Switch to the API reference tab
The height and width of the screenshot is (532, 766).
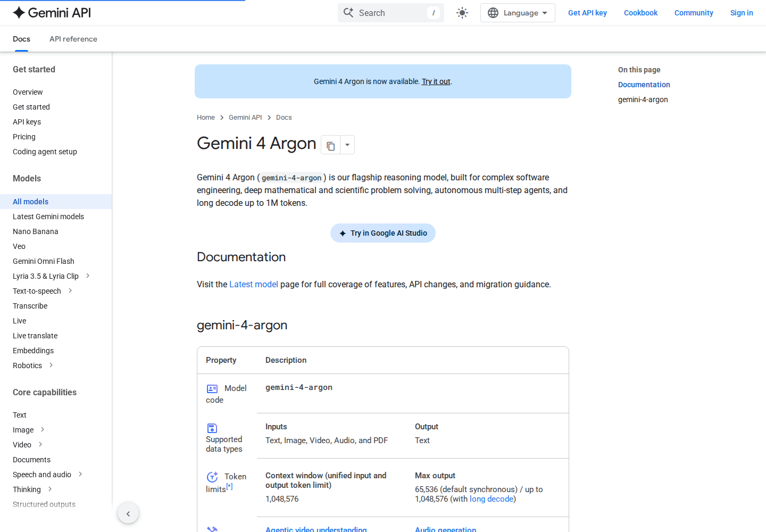(x=73, y=39)
